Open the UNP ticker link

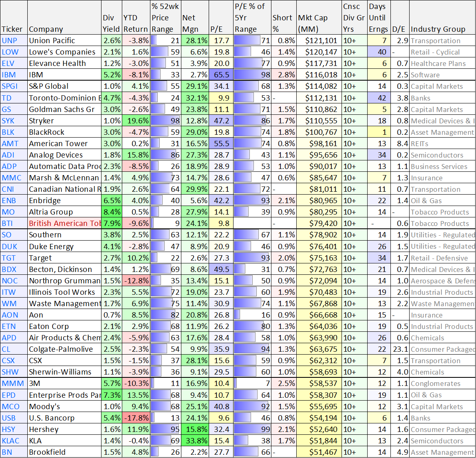tap(9, 41)
